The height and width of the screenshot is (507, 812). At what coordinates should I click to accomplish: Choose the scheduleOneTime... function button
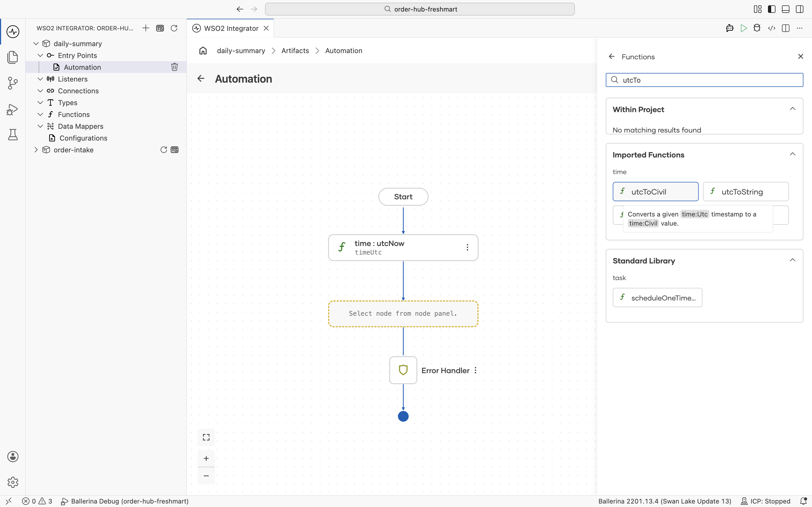point(657,297)
